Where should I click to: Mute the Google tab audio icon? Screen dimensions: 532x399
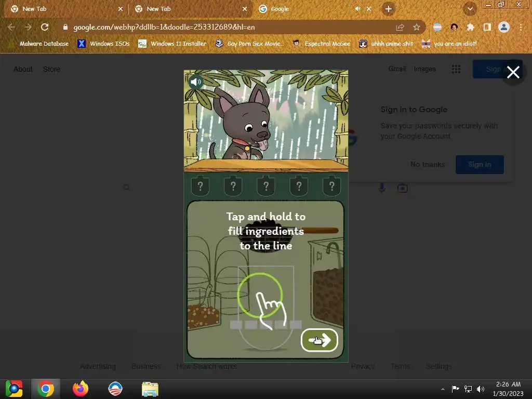click(x=357, y=9)
